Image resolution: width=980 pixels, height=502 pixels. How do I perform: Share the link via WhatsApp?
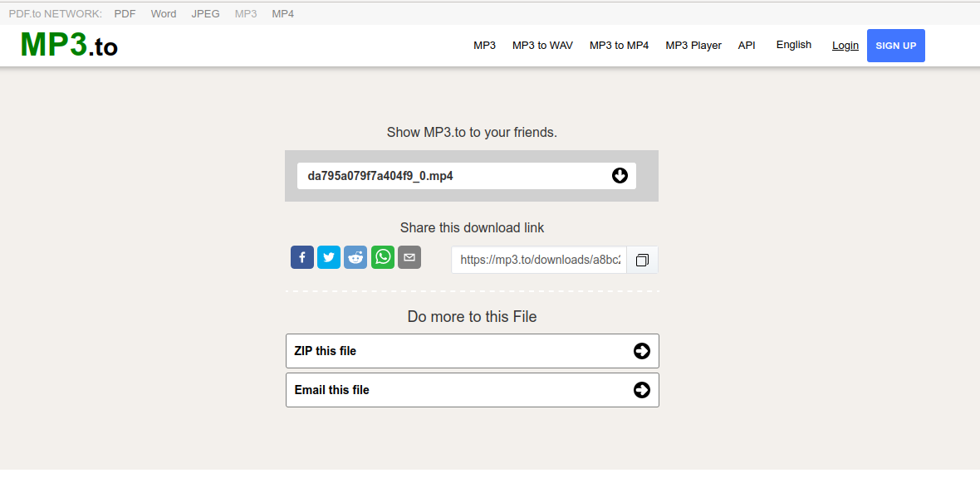[383, 257]
